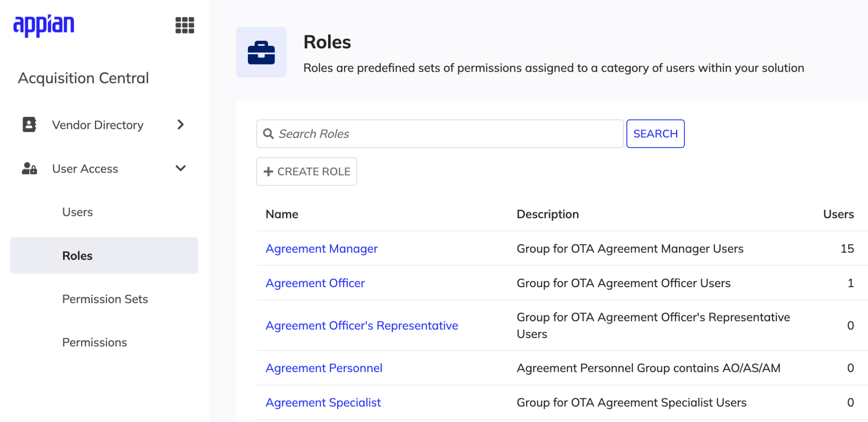Open the Agreement Specialist role
The image size is (868, 422).
click(x=323, y=402)
